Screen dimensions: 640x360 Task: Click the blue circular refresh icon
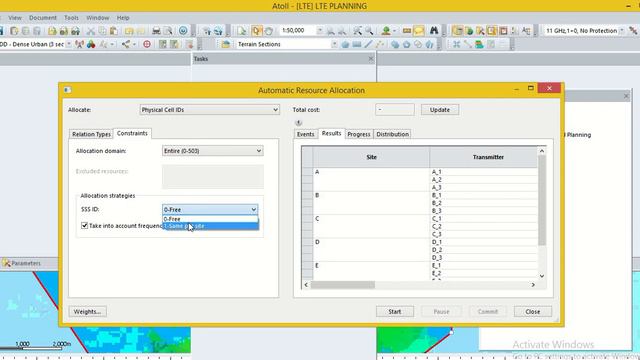click(x=183, y=31)
